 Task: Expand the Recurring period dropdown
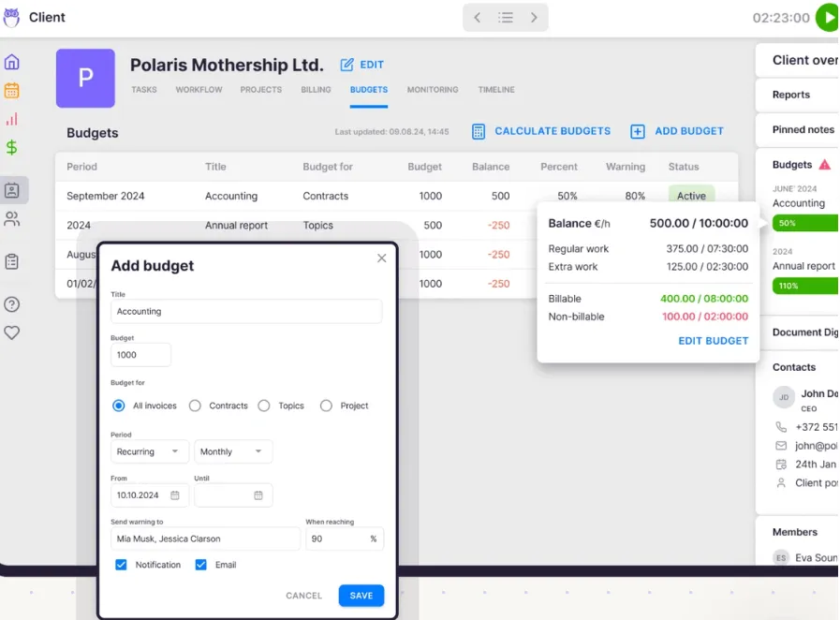[150, 451]
